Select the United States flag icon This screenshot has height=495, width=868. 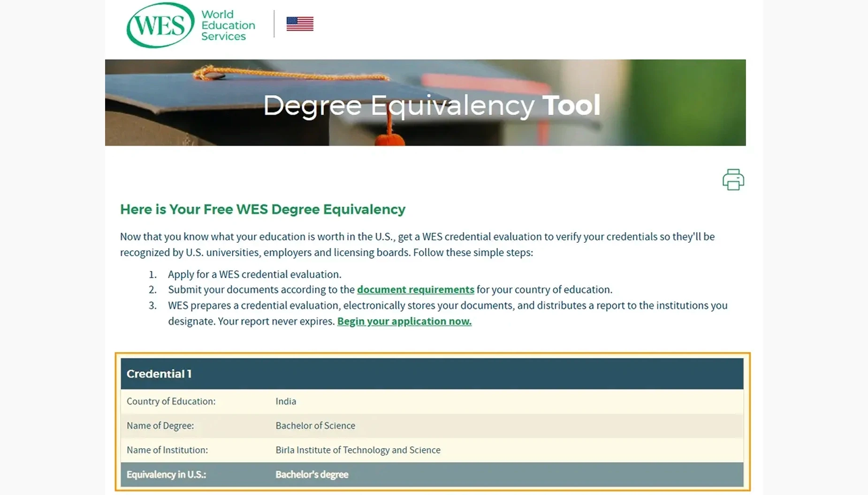[x=300, y=24]
